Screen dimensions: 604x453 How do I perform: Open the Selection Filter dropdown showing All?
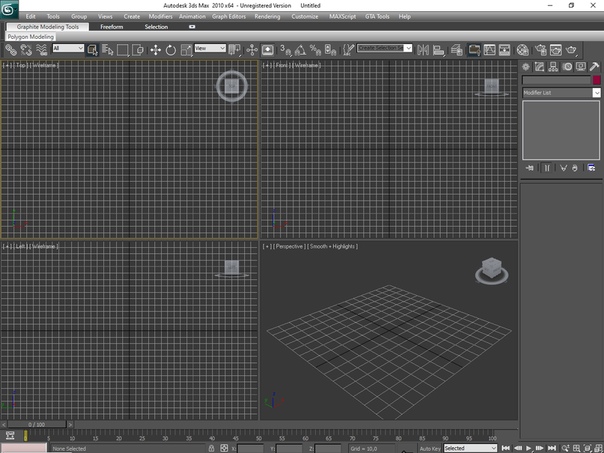(x=68, y=48)
